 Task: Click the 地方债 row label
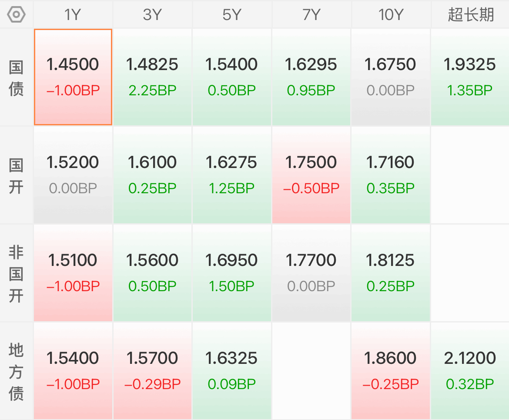(x=16, y=371)
